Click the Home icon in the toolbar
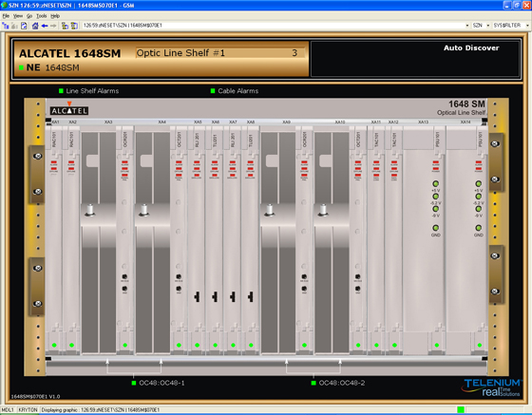Screen dimensions: 532x415 pos(35,26)
